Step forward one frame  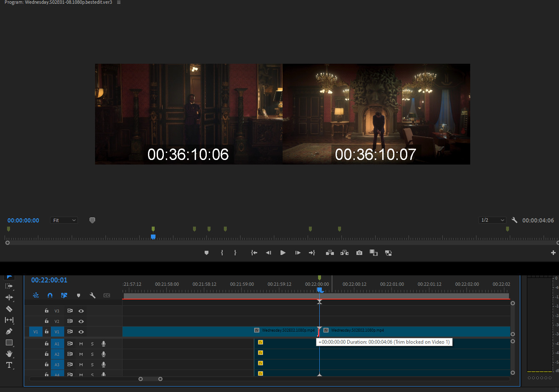[x=298, y=253]
